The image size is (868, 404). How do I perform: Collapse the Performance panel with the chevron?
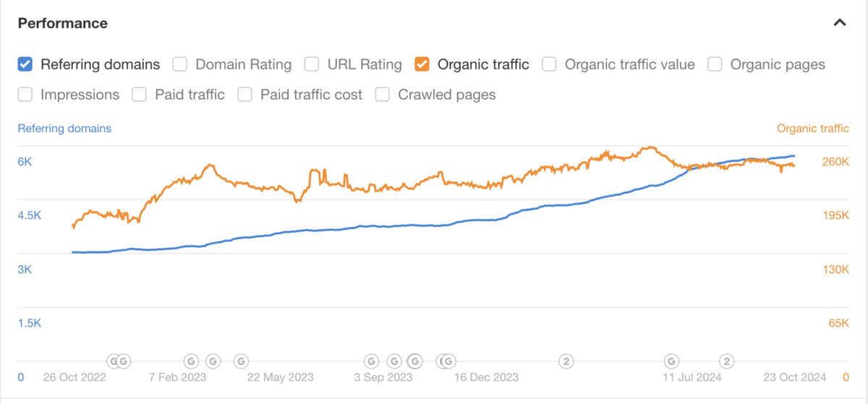click(840, 23)
